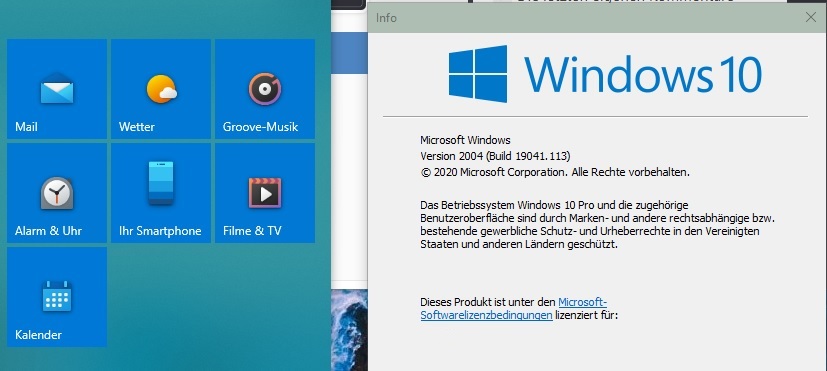The height and width of the screenshot is (371, 827).
Task: Click the Info dialog title bar text
Action: click(x=386, y=18)
